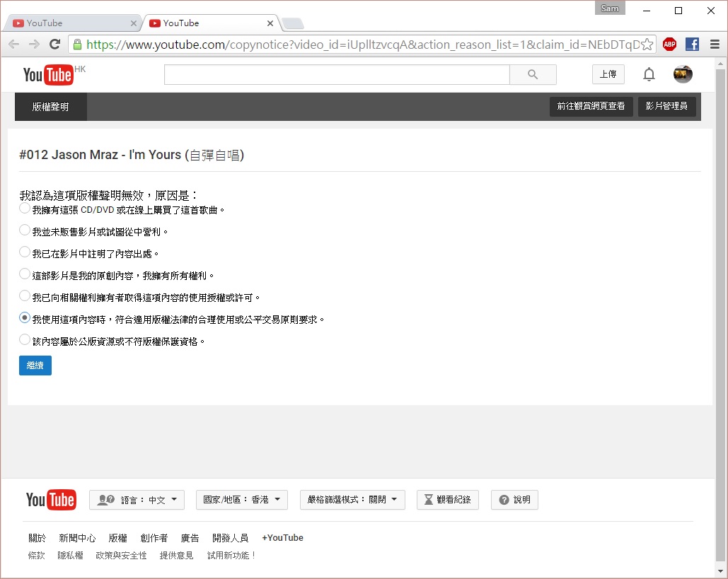Open the 創作者 footer link
This screenshot has width=728, height=579.
154,538
